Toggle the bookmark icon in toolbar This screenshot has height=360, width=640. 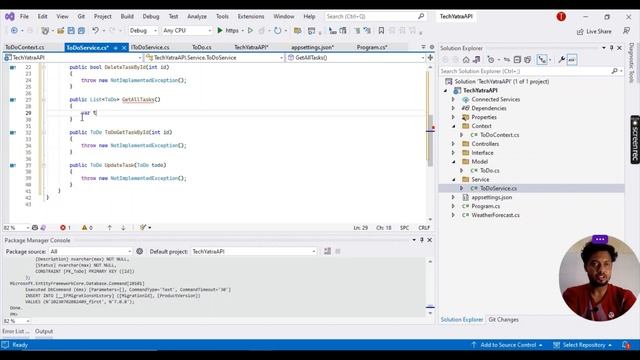coord(381,31)
